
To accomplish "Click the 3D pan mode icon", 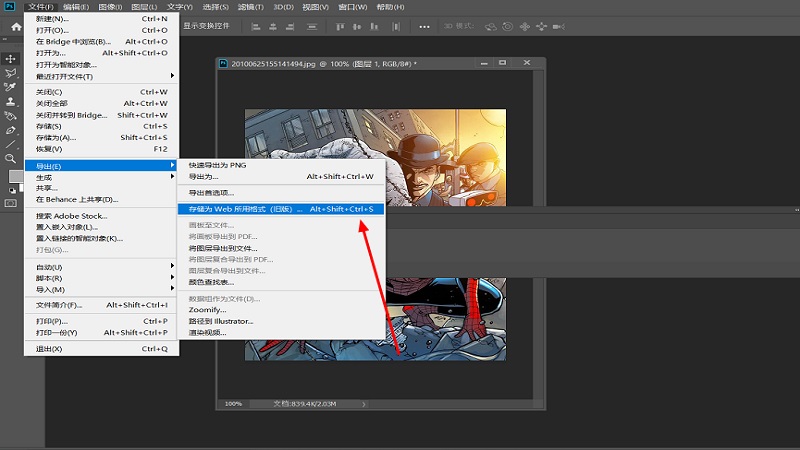I will 524,27.
